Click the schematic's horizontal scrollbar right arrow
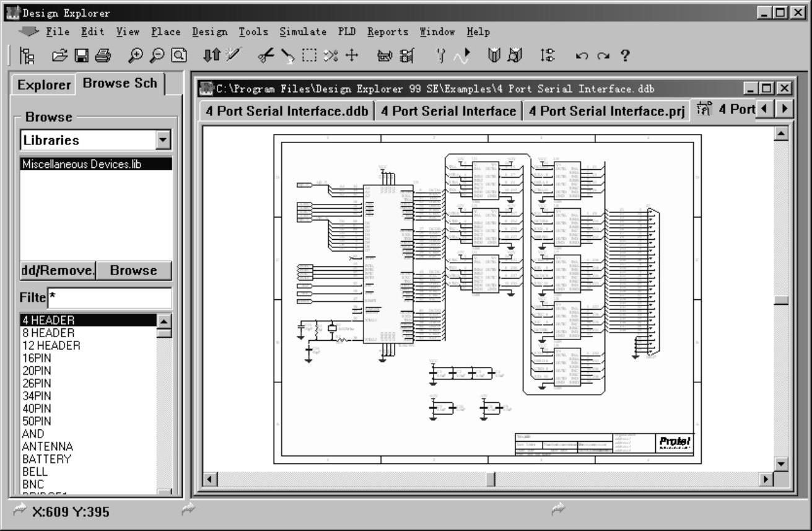Screen dimensions: 812x531 pos(767,479)
